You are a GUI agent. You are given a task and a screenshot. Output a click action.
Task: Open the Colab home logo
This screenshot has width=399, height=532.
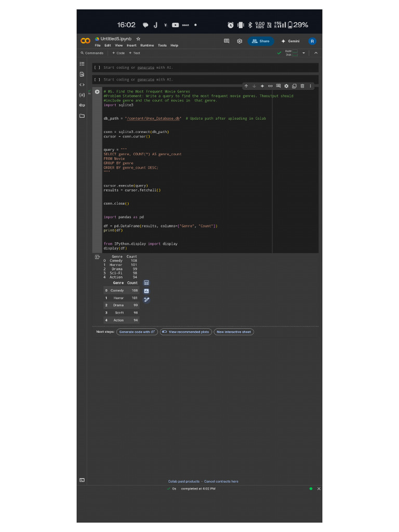(85, 41)
